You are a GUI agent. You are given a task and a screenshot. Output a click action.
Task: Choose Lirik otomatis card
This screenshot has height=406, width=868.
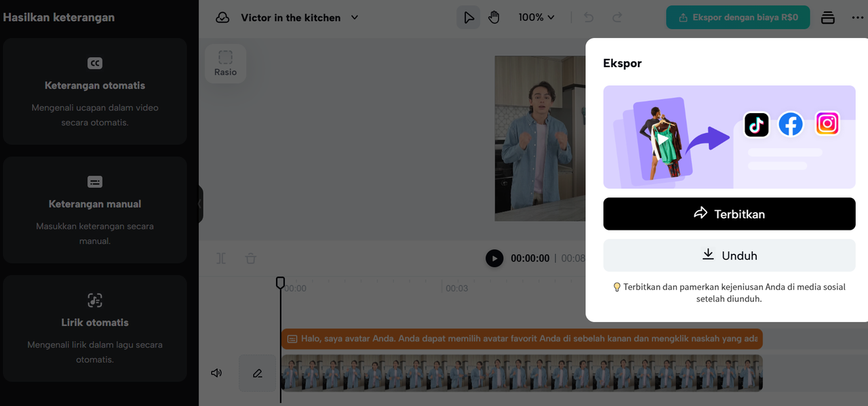pyautogui.click(x=95, y=329)
